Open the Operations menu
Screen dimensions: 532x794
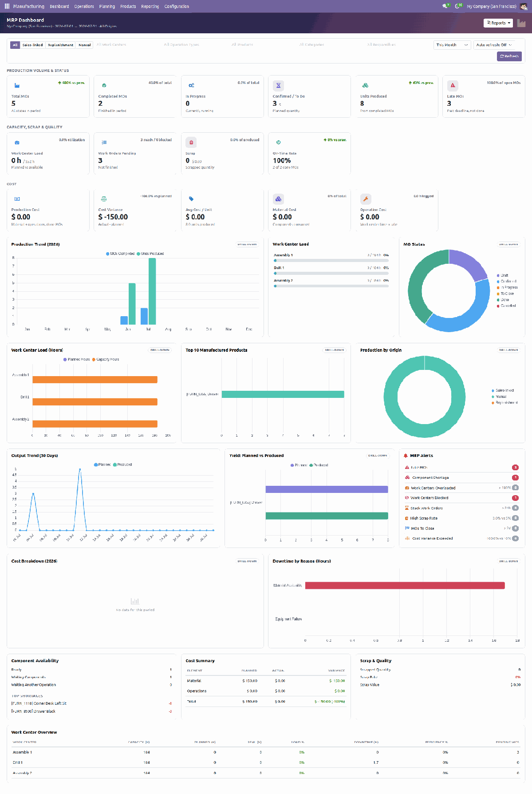[84, 6]
